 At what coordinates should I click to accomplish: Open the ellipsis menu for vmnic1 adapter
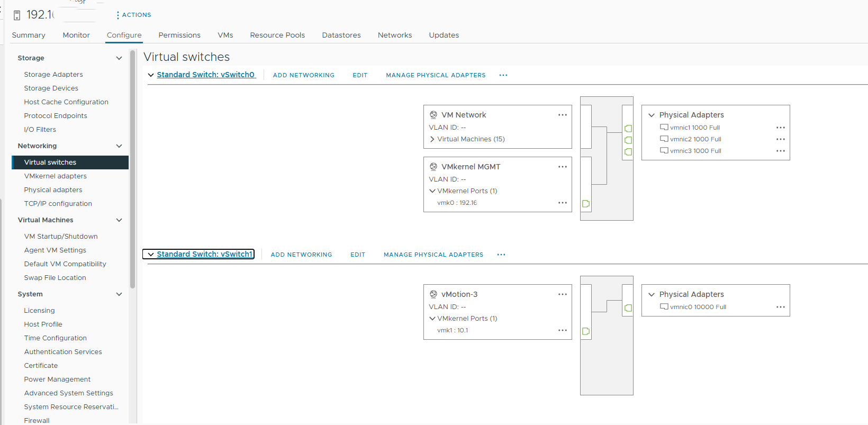pos(780,128)
